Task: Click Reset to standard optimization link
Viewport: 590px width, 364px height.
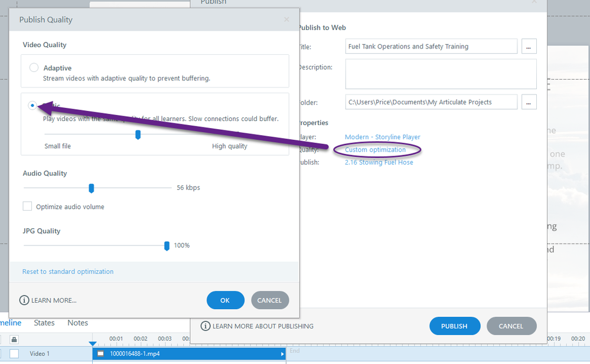Action: [68, 271]
